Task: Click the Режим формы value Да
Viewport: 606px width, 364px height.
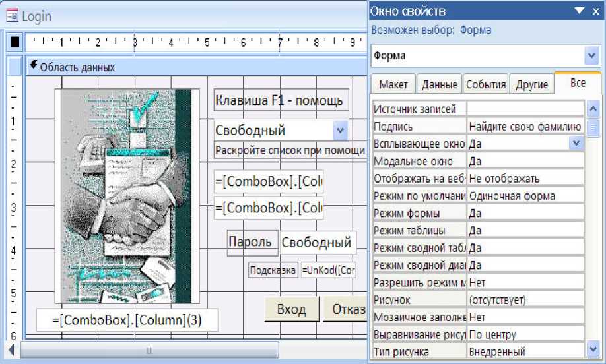Action: click(525, 213)
